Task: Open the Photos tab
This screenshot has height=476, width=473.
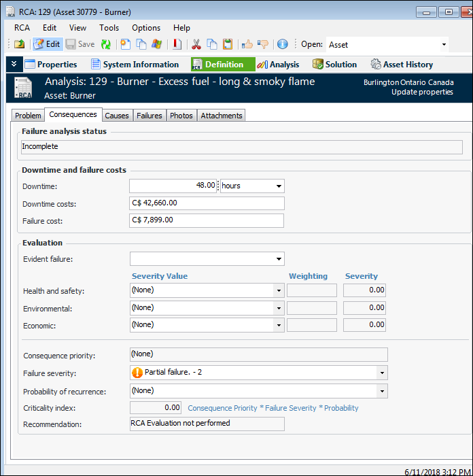Action: click(181, 116)
